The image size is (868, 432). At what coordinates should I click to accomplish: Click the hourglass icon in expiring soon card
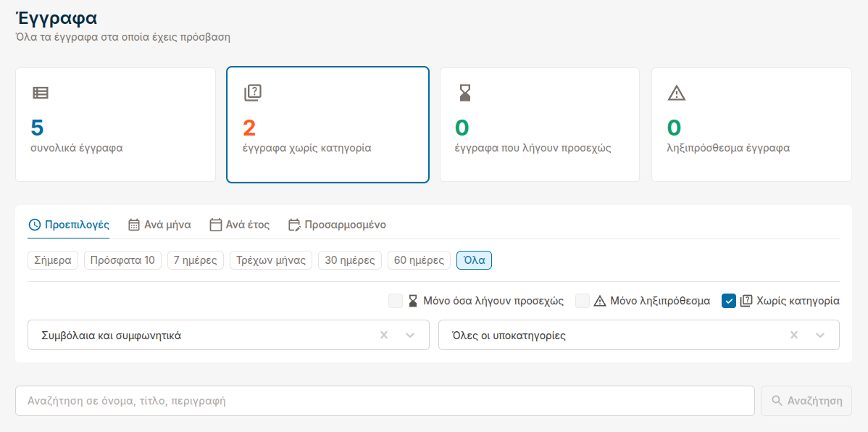pos(465,93)
